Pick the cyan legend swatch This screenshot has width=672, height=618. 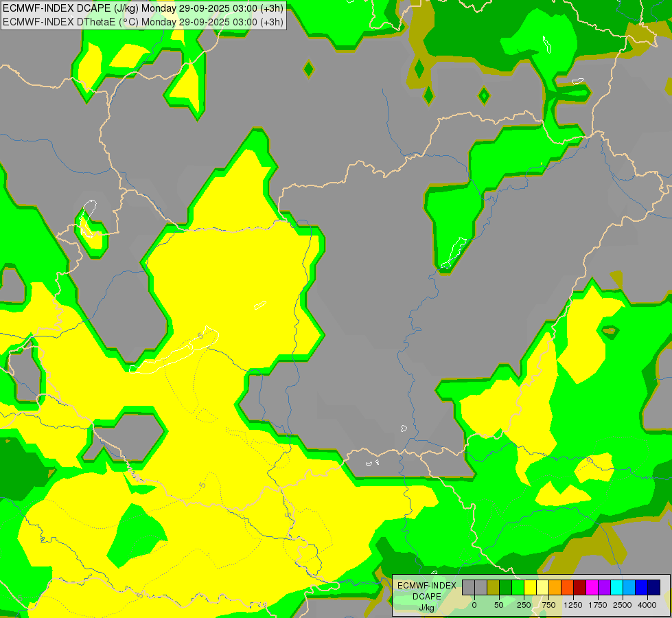click(616, 587)
